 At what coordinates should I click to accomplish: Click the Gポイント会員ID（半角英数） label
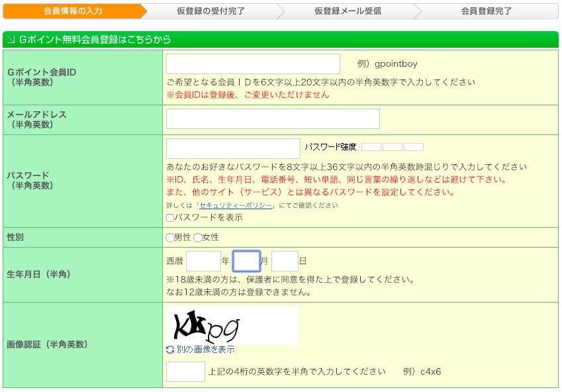click(42, 77)
